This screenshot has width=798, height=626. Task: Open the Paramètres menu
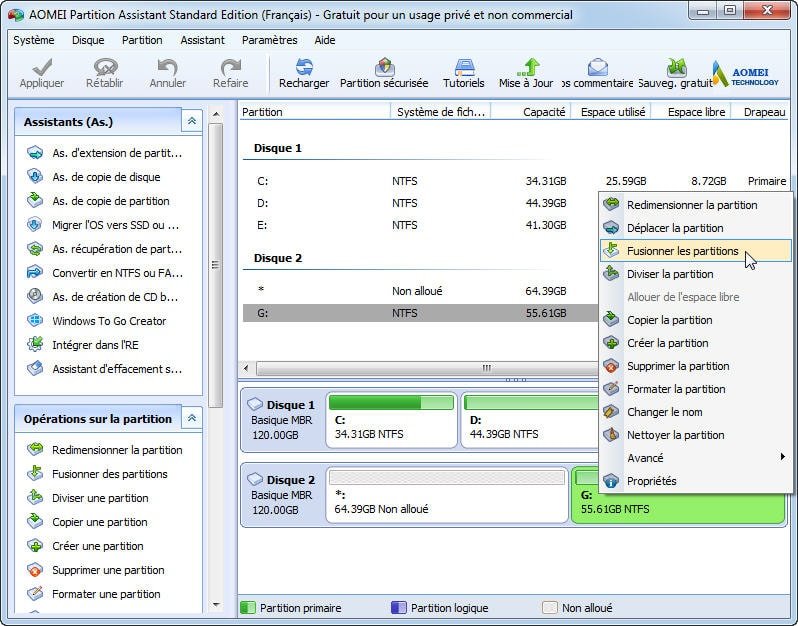[269, 40]
